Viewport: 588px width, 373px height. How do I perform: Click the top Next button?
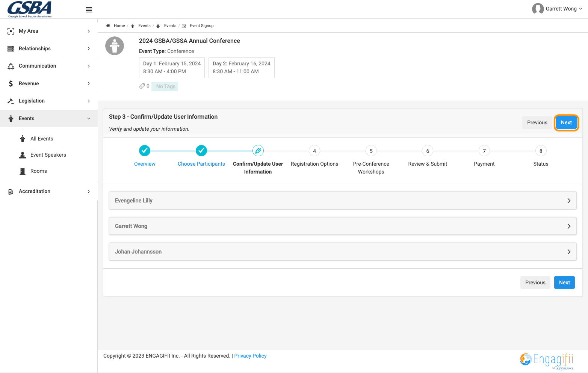coord(566,122)
